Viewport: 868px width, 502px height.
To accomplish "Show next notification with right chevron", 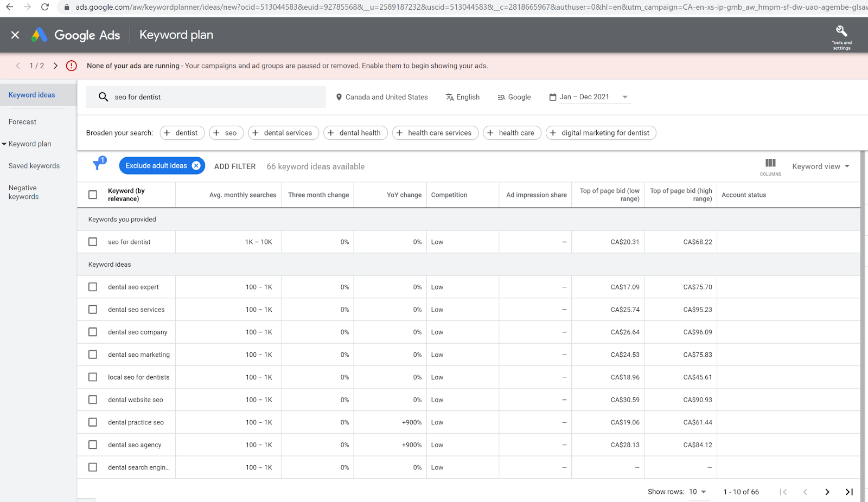I will [x=55, y=66].
